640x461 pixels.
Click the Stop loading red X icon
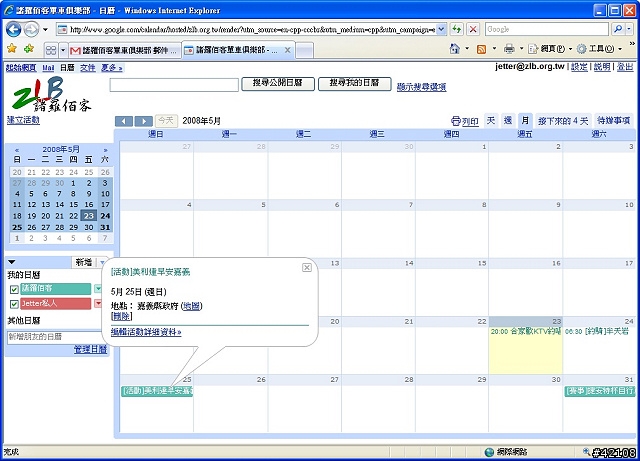473,29
